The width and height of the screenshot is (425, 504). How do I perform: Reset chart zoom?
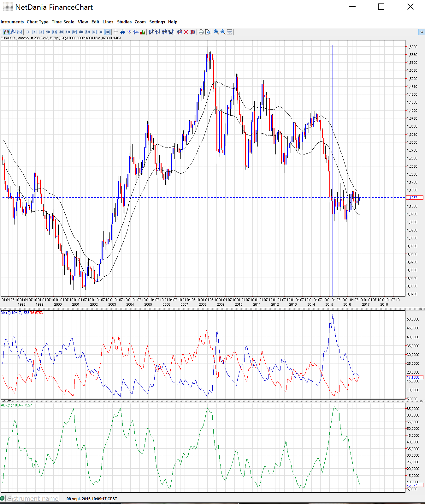pos(230,32)
